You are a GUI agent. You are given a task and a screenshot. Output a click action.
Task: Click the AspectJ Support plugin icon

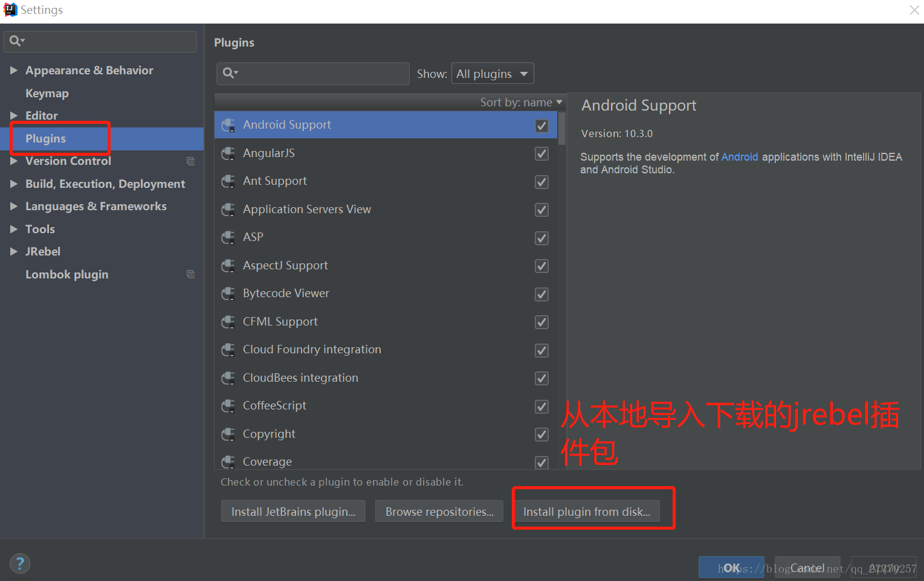tap(228, 266)
